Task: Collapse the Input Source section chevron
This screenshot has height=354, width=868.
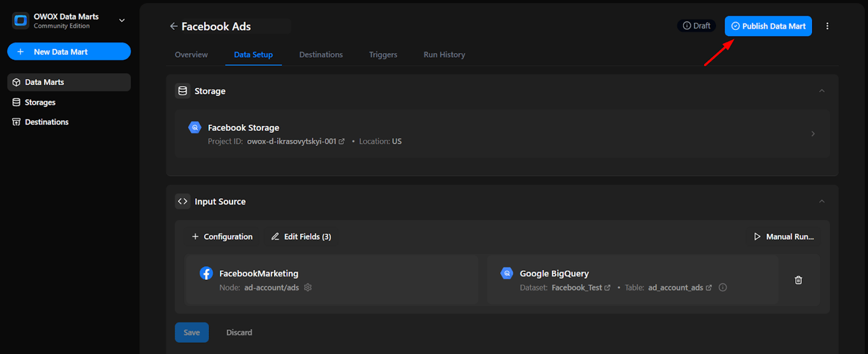Action: tap(822, 201)
